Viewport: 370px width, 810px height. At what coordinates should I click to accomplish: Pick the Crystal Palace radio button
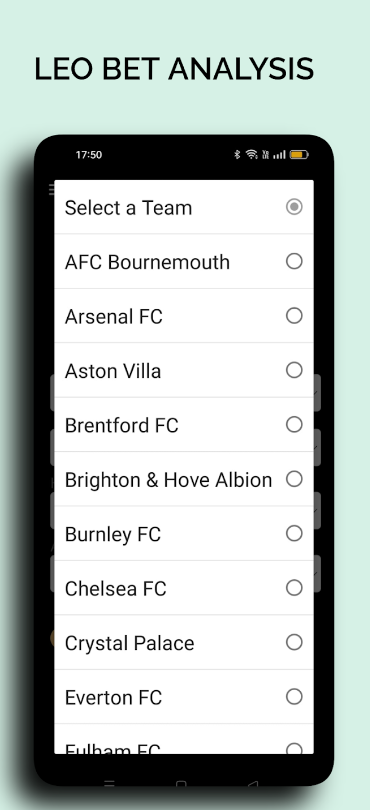click(294, 643)
